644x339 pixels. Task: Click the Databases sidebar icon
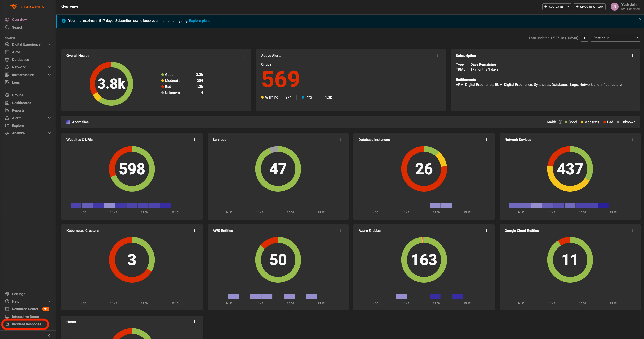[x=7, y=60]
